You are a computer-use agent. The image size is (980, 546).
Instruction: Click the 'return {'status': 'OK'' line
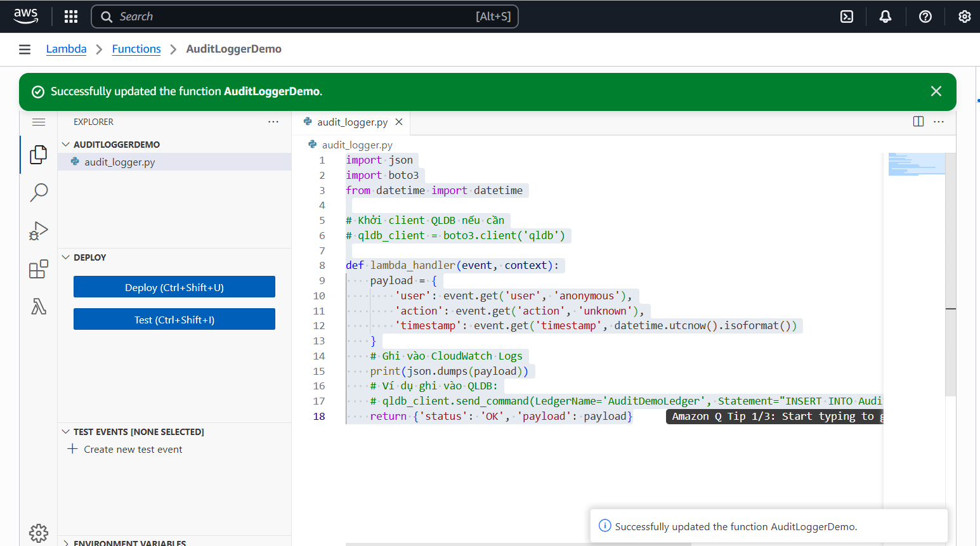click(501, 416)
